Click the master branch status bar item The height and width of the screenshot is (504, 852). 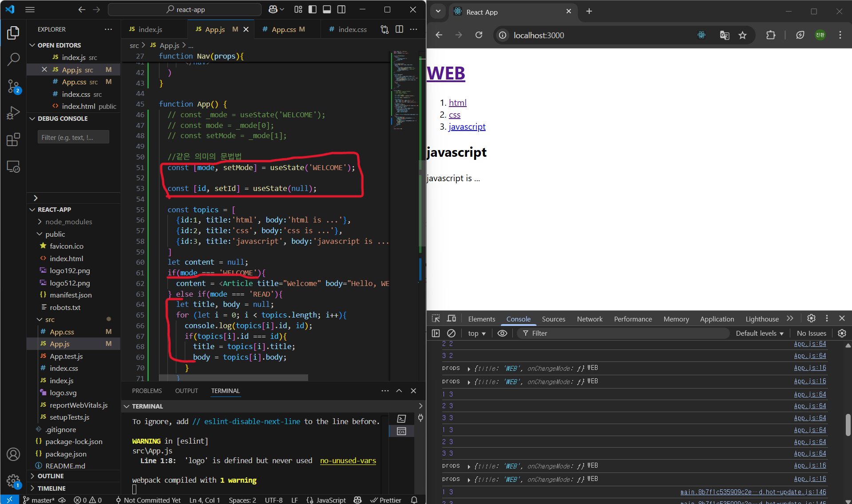[x=39, y=500]
